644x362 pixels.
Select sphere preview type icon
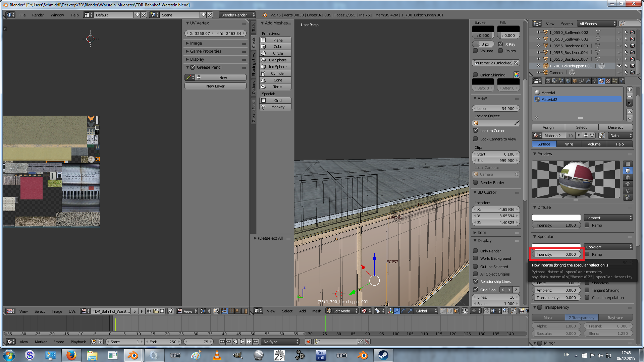click(628, 171)
